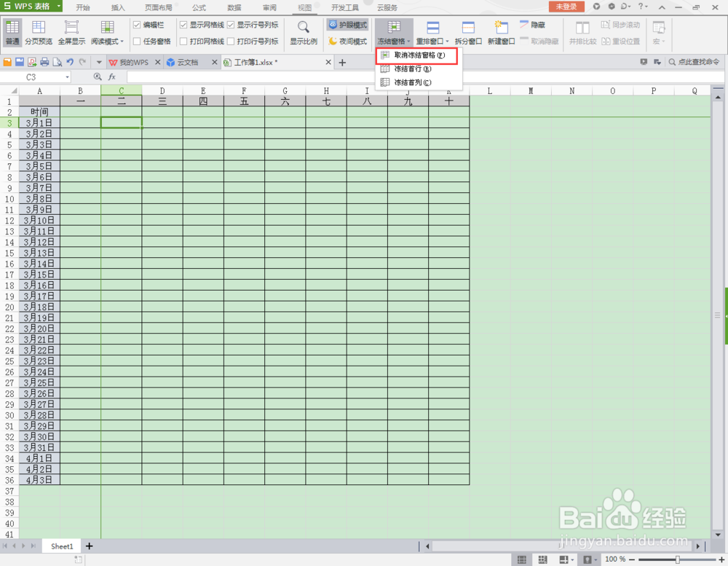Open the status bar eye protection dropdown
728x566 pixels.
596,559
